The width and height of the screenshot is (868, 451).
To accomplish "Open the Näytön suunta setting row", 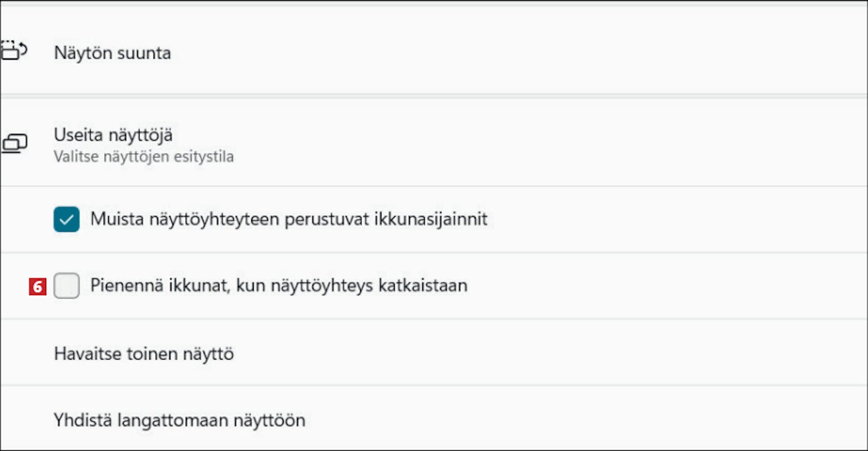I will [405, 53].
